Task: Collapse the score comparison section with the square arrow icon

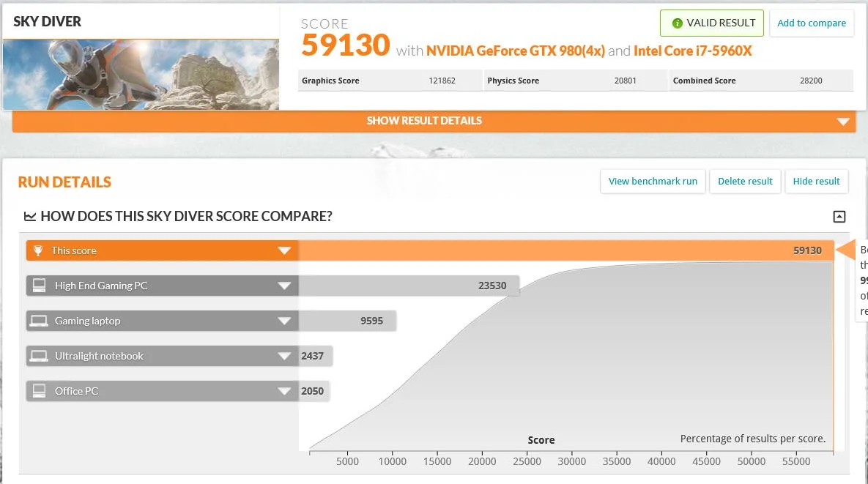Action: 839,216
